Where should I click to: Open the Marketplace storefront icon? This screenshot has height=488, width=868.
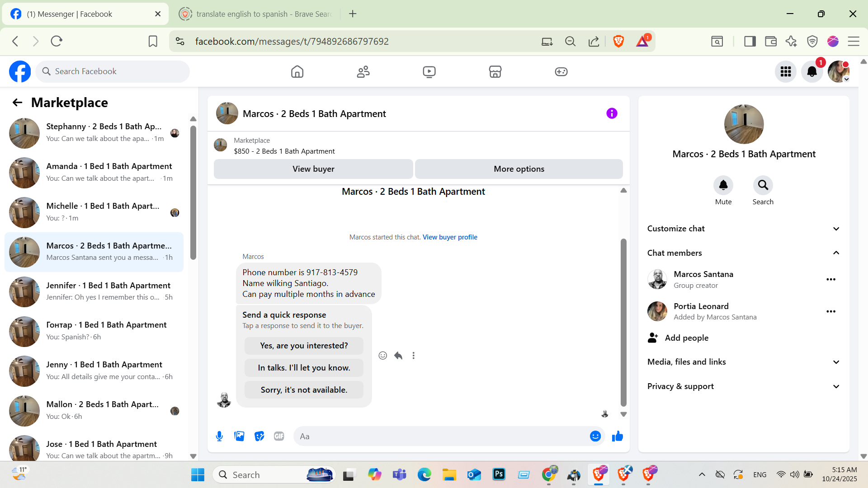[495, 71]
